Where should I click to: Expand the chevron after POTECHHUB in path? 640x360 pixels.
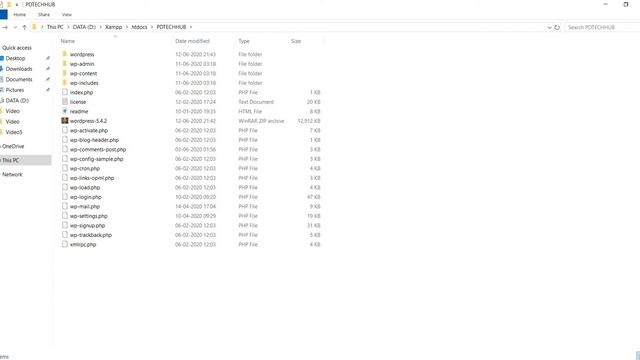pyautogui.click(x=190, y=27)
